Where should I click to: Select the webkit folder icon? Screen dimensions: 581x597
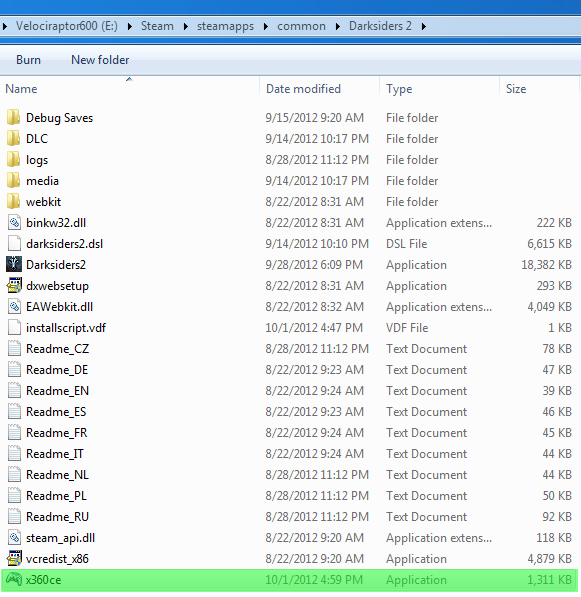pos(14,202)
